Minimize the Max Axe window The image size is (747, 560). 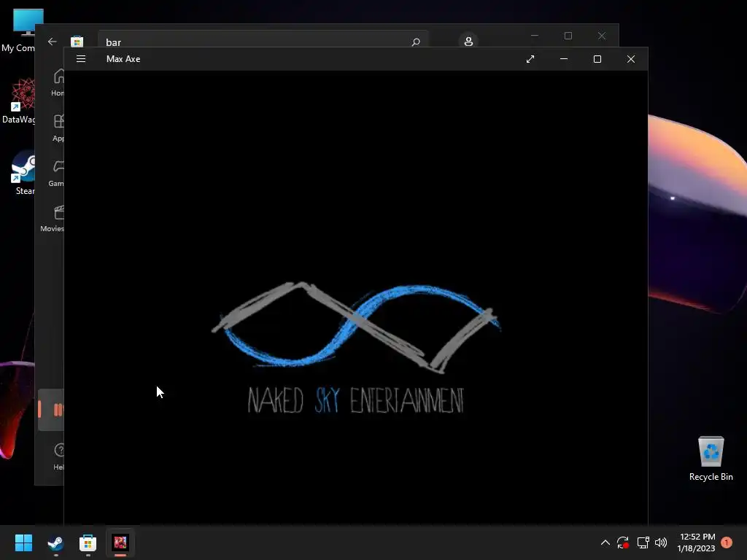coord(564,59)
